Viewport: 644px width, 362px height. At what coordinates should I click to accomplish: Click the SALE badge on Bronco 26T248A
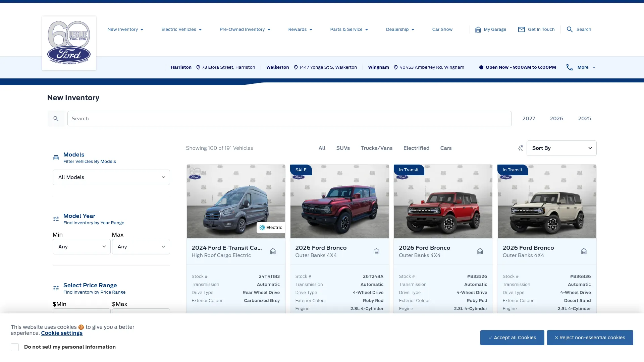point(301,170)
